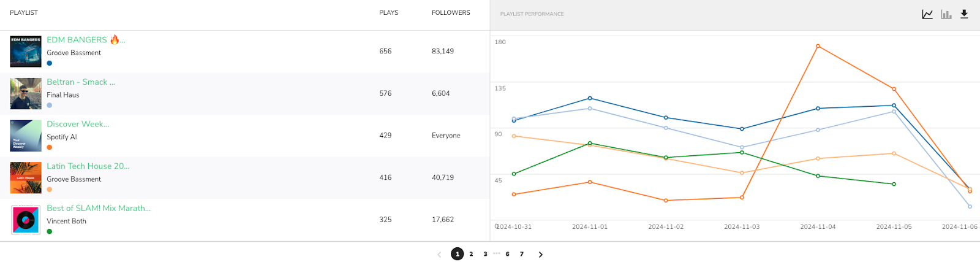
Task: Go to next page arrow
Action: 540,255
